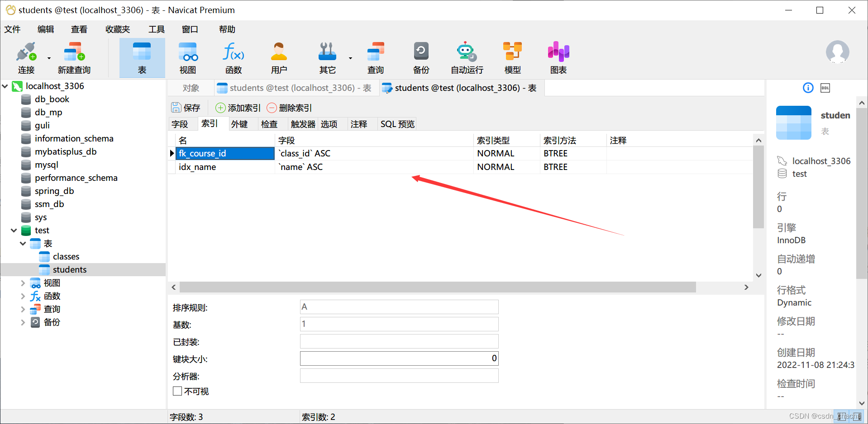Open the 工具 menu
This screenshot has height=424, width=868.
coord(156,29)
